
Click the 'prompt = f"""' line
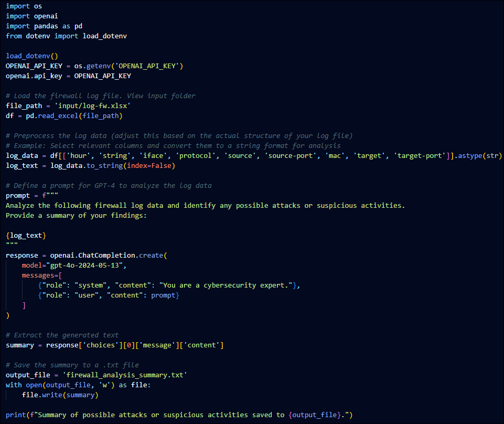[x=32, y=196]
